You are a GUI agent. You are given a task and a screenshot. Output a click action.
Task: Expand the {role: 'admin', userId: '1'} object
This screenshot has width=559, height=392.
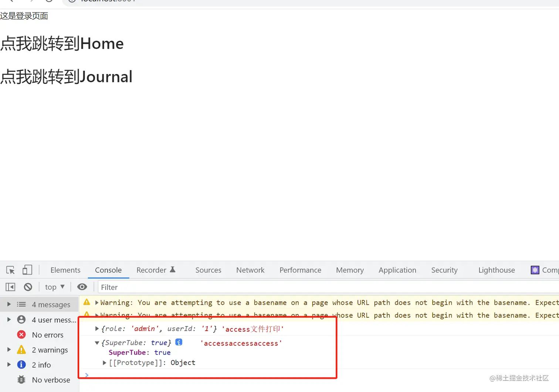tap(97, 328)
